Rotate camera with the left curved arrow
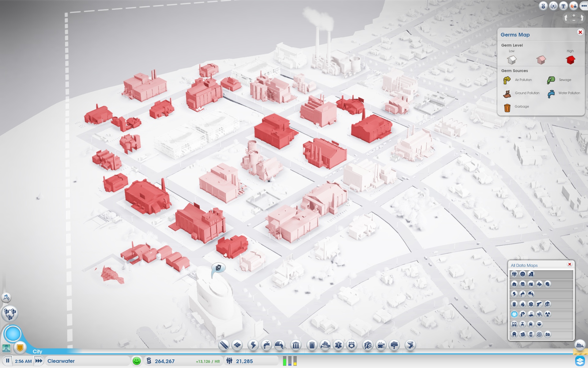The image size is (588, 368). pos(566,18)
